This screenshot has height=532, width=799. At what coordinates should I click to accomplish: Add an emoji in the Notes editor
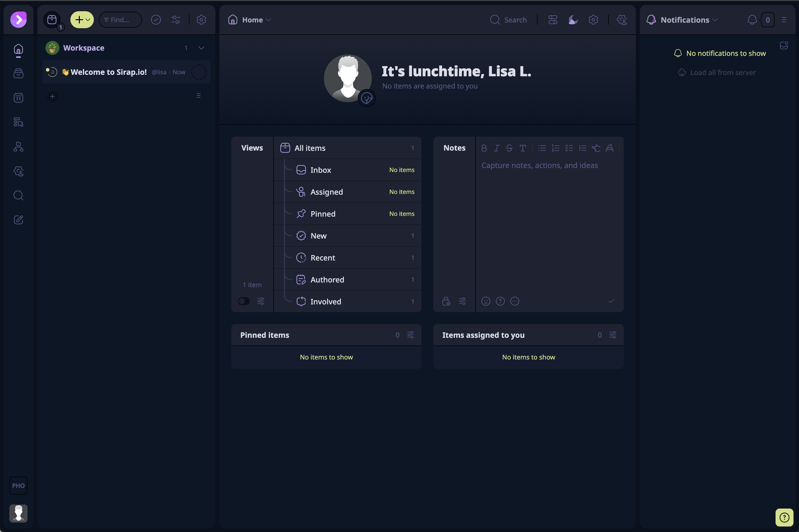click(x=486, y=301)
